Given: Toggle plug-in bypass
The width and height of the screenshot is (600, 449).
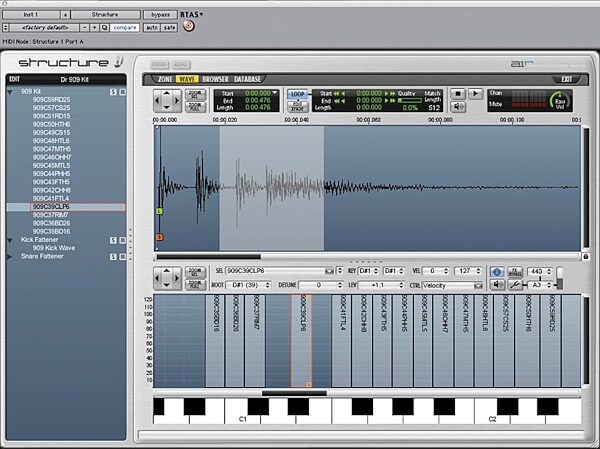Looking at the screenshot, I should (x=160, y=15).
